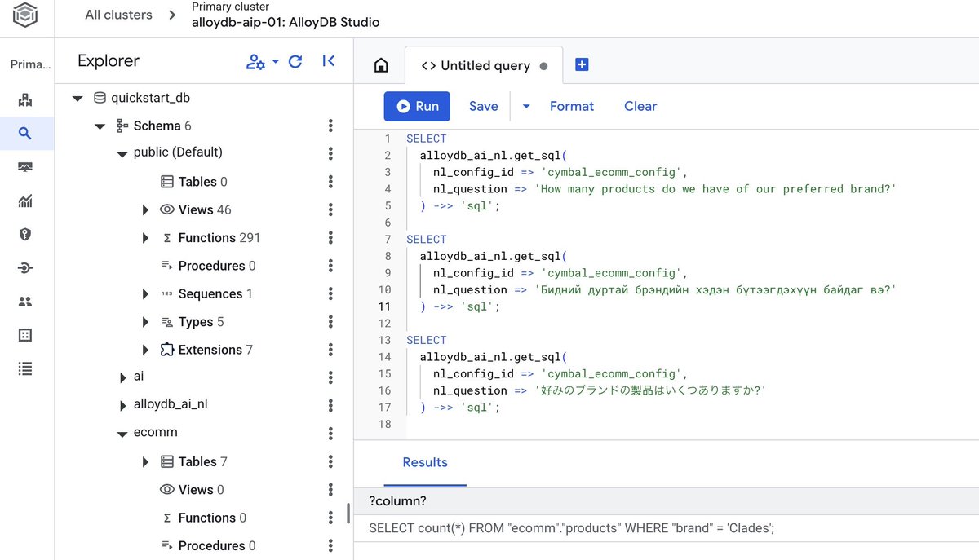Expand the Views 46 node
979x560 pixels.
(x=145, y=210)
